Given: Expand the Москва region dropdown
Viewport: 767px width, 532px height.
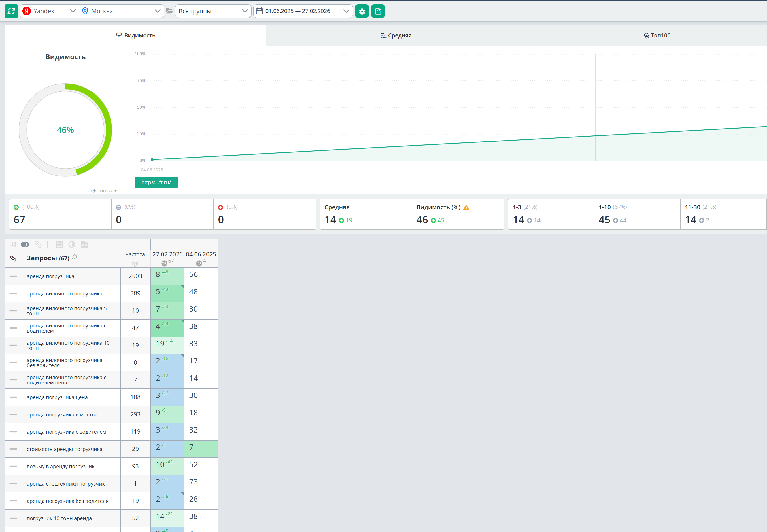Looking at the screenshot, I should click(121, 11).
